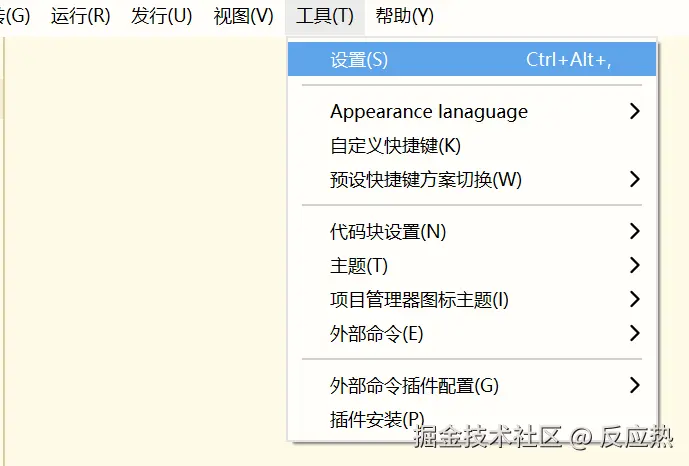Open 预设快捷键方案切换(W) submenu
The image size is (689, 466).
pyautogui.click(x=426, y=180)
